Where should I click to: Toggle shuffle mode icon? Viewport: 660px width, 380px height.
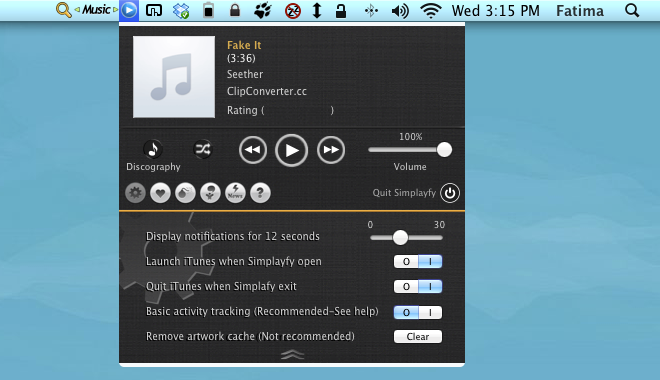pos(203,149)
